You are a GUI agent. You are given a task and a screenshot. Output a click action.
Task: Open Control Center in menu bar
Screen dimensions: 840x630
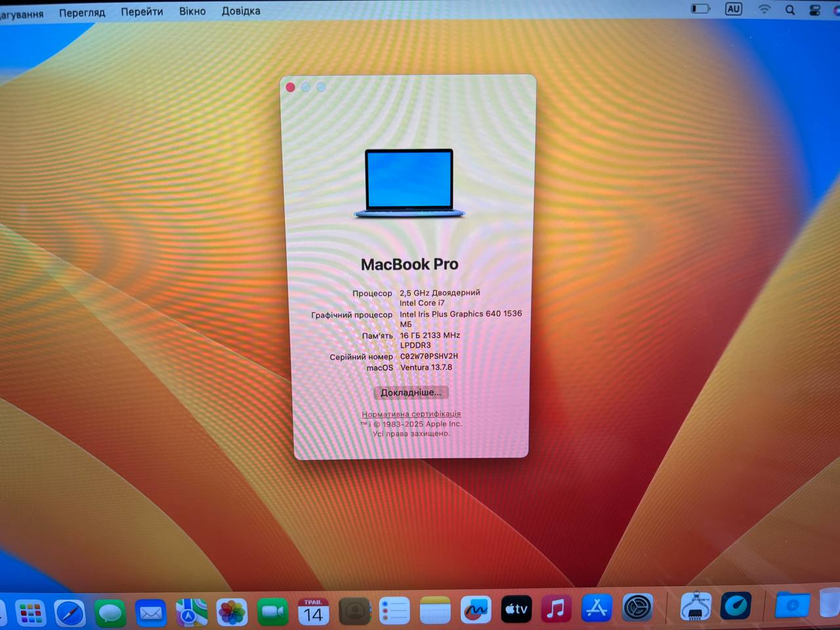(x=815, y=10)
